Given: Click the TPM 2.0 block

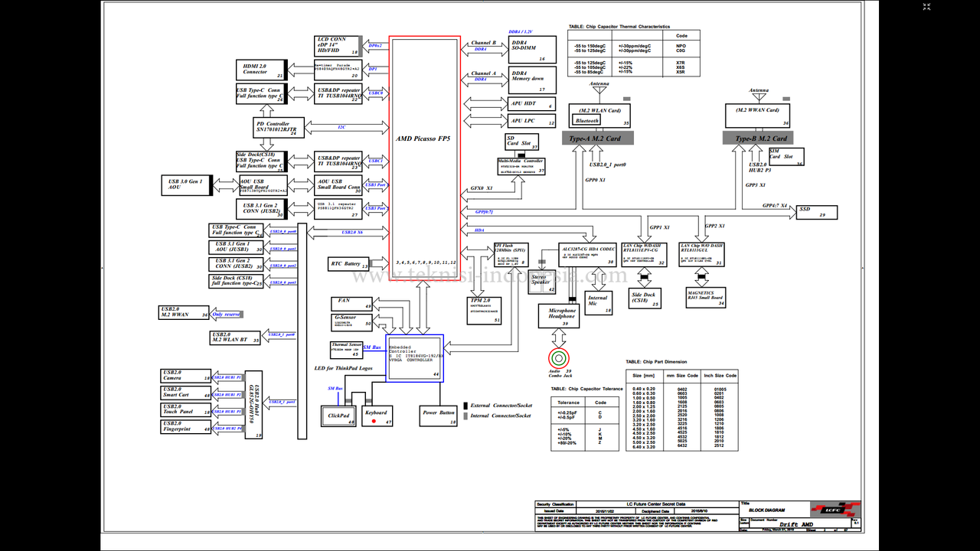Looking at the screenshot, I should click(x=485, y=311).
